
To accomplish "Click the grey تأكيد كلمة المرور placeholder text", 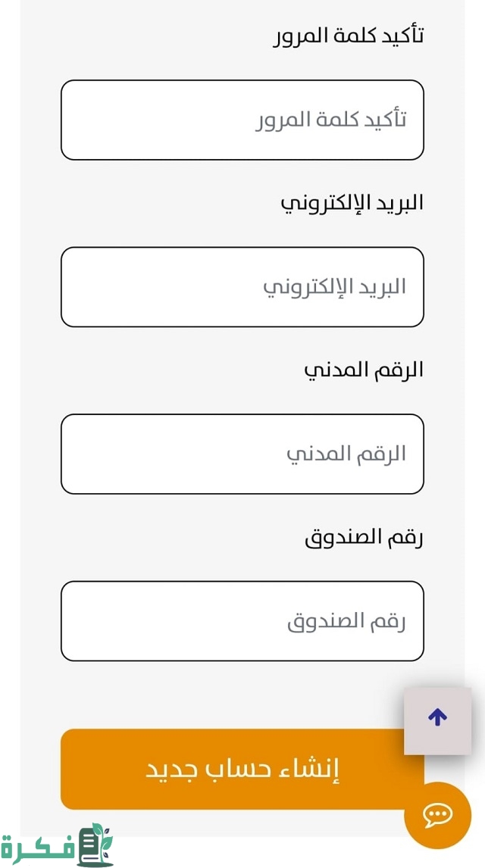I will [330, 120].
